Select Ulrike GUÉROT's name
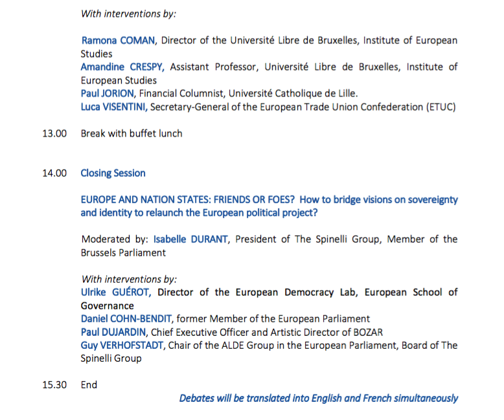The width and height of the screenshot is (504, 420). pos(116,293)
